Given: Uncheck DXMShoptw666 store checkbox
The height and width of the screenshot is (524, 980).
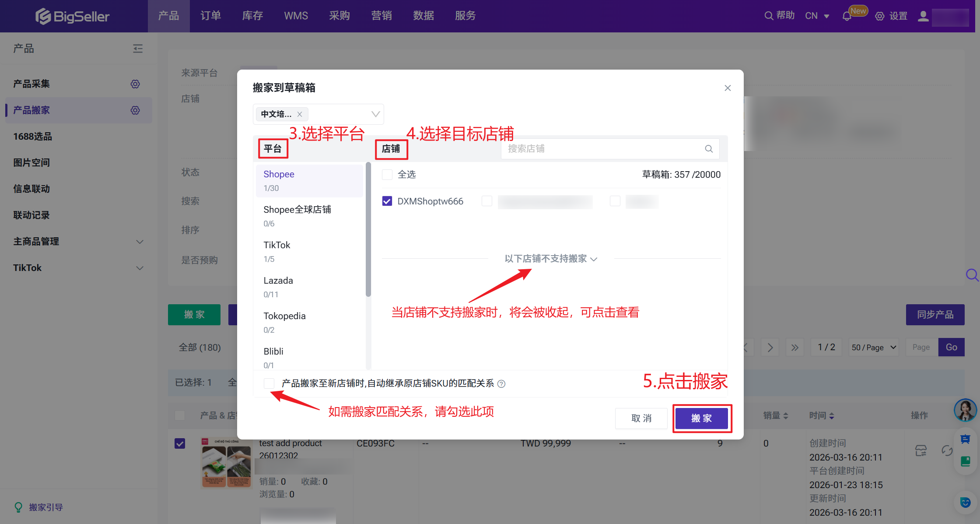Looking at the screenshot, I should click(x=387, y=201).
